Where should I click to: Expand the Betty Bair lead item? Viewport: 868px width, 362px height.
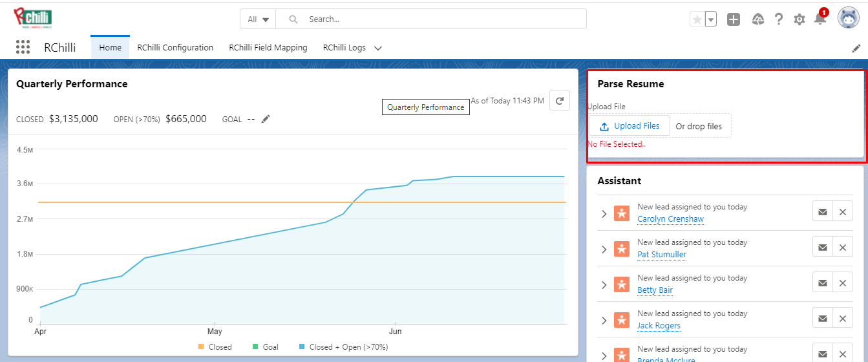604,285
